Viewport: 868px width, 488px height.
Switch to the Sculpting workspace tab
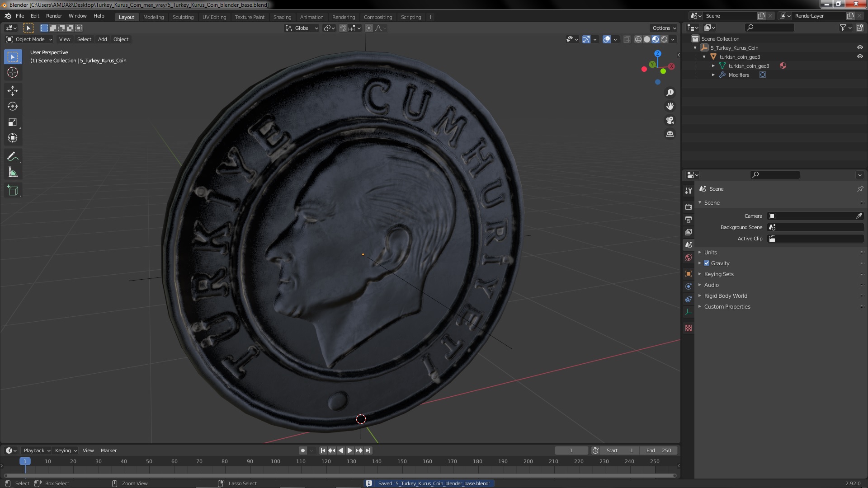[x=183, y=17]
